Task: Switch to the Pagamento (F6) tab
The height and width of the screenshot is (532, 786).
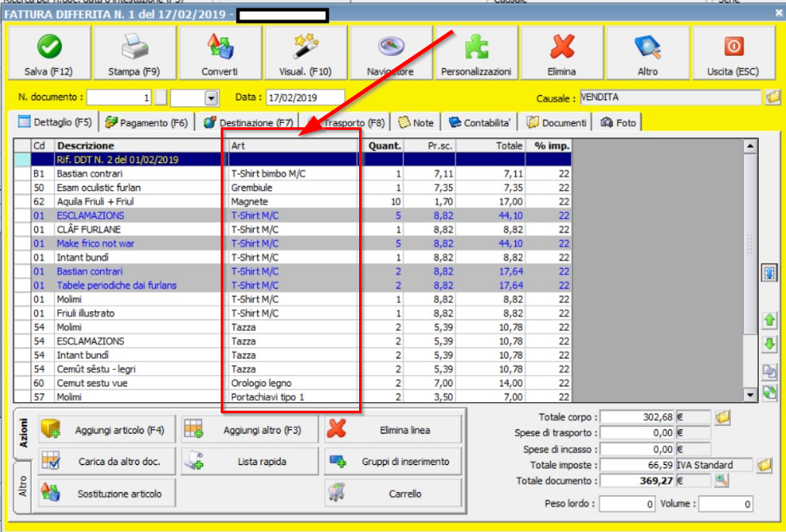Action: click(146, 123)
